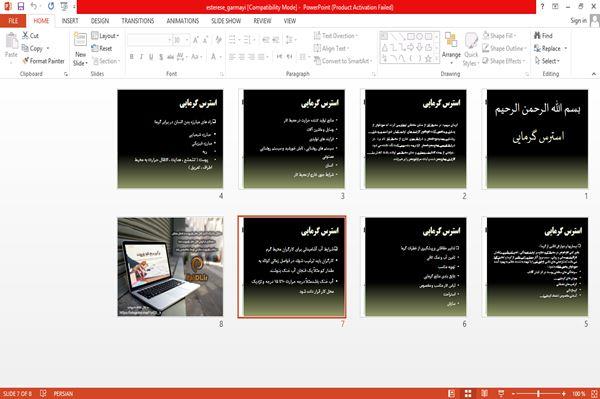Open the Shape Outline dropdown

pos(505,48)
